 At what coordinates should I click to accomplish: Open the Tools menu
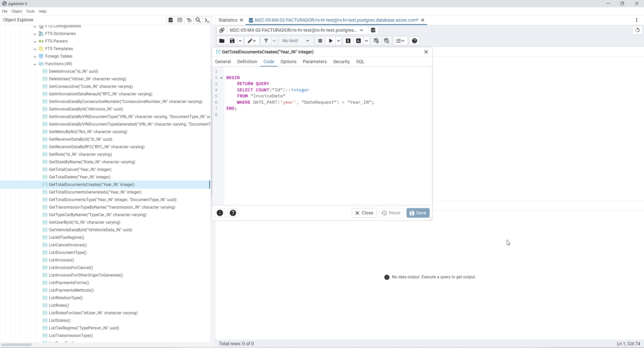30,11
